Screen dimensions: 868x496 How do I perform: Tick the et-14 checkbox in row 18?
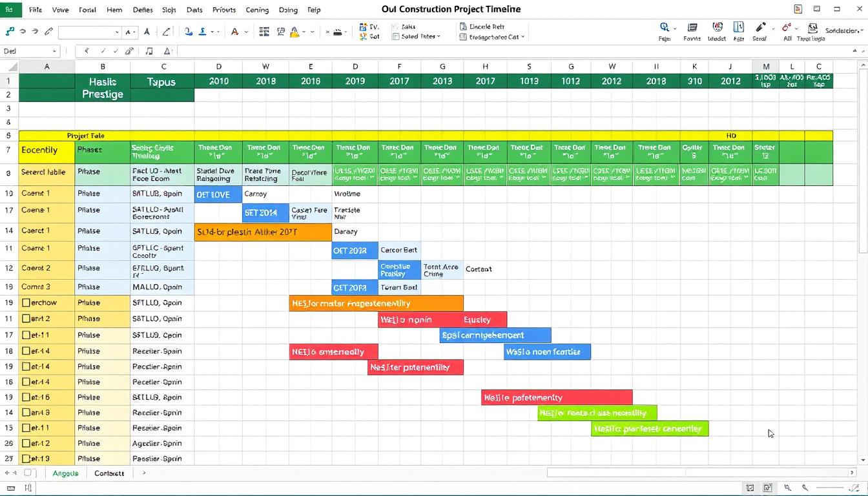pos(26,351)
